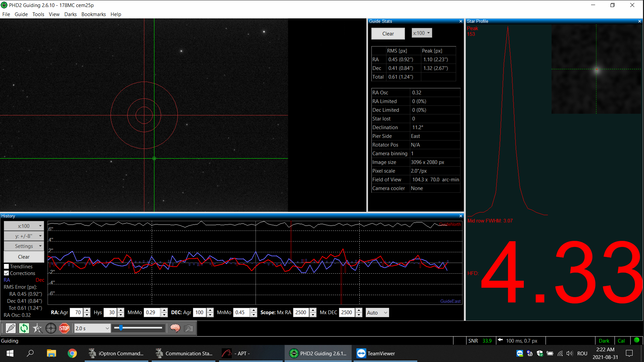Decrease RA MnMo value stepper

click(164, 315)
